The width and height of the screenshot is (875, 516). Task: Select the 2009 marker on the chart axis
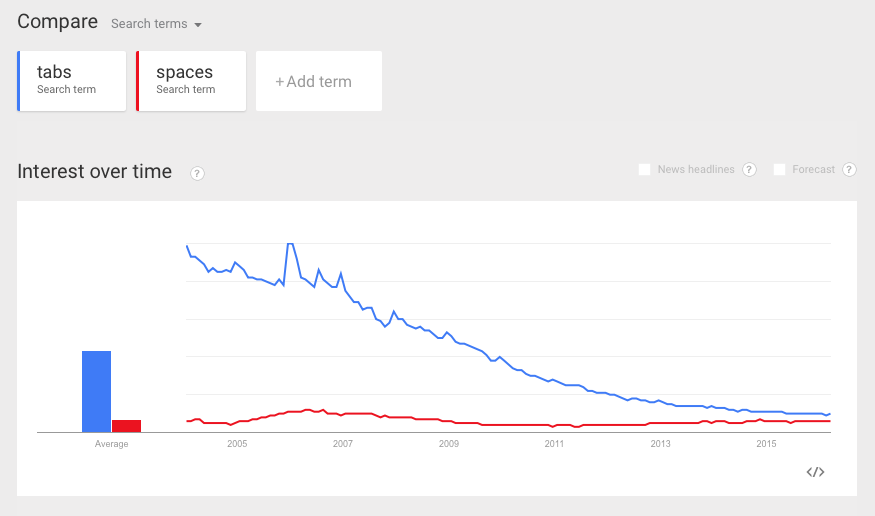coord(449,444)
